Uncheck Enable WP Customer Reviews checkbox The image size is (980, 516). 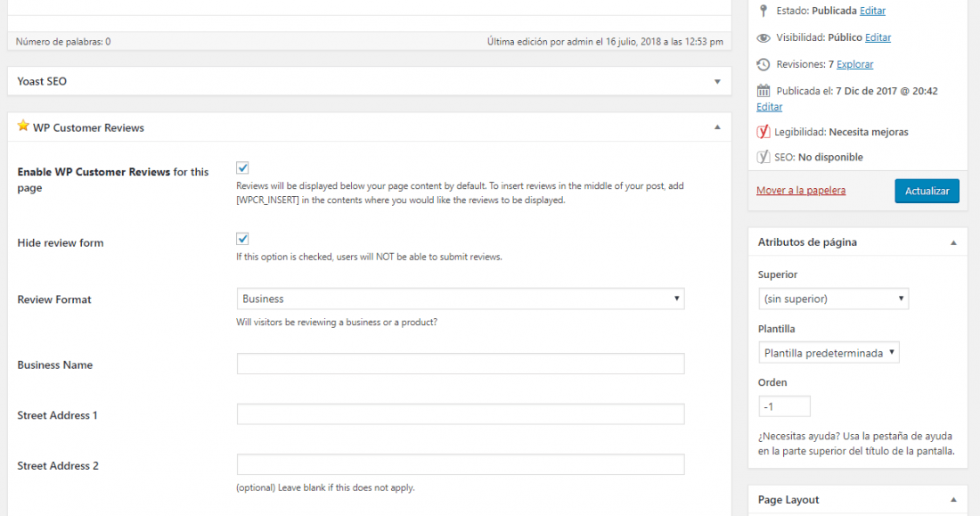tap(242, 168)
